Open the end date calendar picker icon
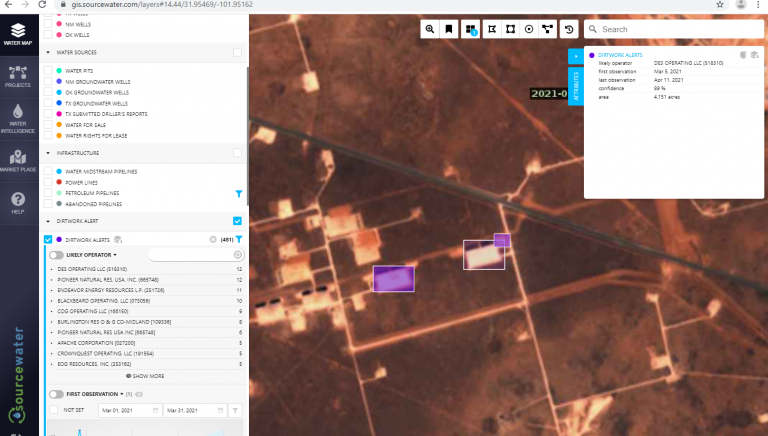This screenshot has width=768, height=436. click(x=220, y=411)
